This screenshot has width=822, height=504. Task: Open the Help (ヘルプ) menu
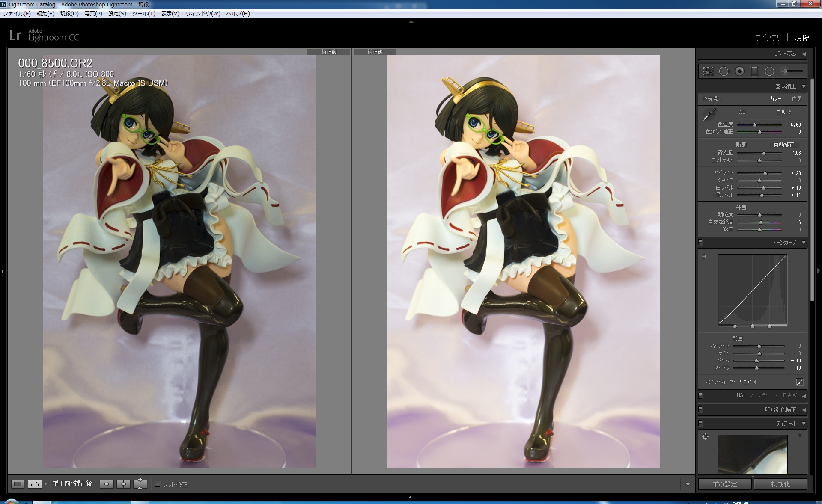[238, 14]
